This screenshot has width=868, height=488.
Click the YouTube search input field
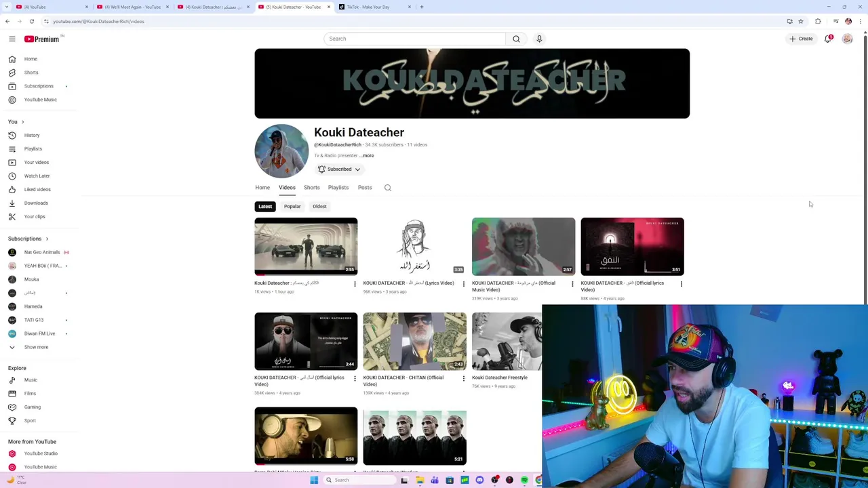(415, 39)
